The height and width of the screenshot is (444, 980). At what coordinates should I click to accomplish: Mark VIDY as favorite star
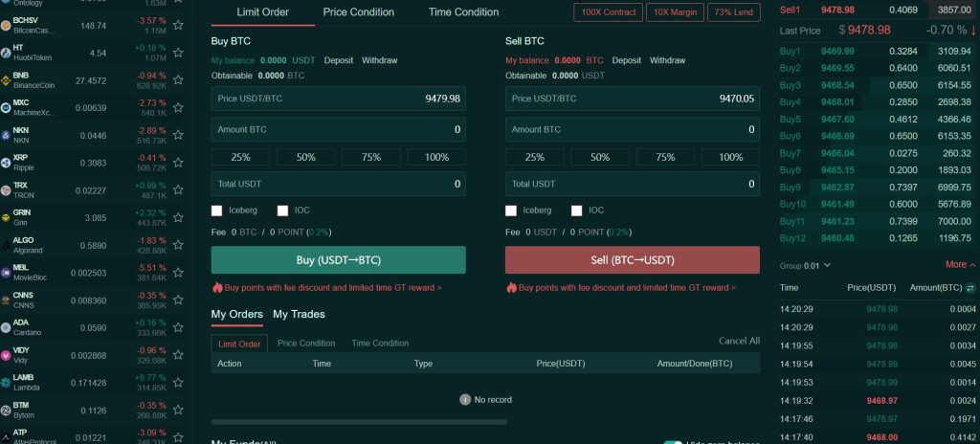click(178, 355)
